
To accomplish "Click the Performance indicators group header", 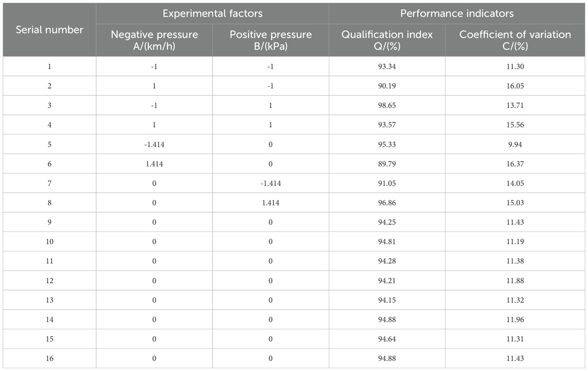I will pyautogui.click(x=457, y=13).
